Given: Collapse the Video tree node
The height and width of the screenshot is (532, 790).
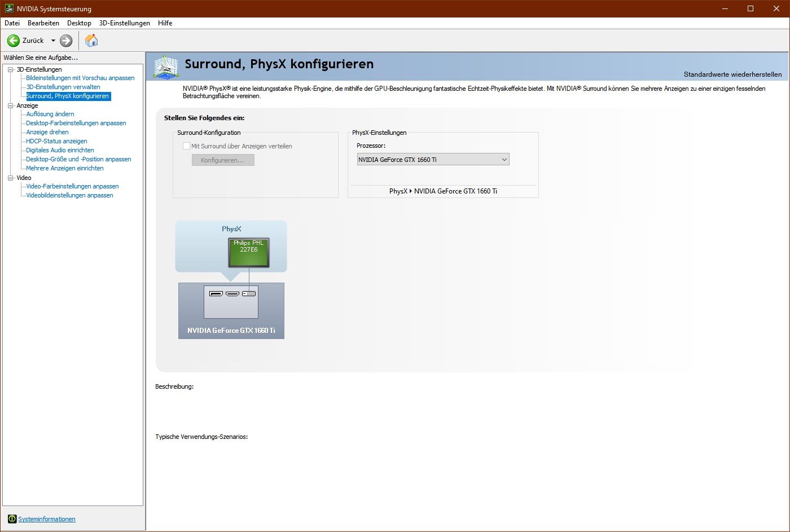Looking at the screenshot, I should (x=10, y=178).
